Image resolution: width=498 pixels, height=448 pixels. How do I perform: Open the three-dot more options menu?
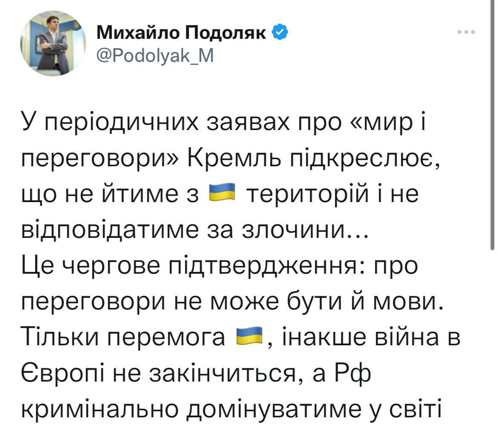[466, 32]
